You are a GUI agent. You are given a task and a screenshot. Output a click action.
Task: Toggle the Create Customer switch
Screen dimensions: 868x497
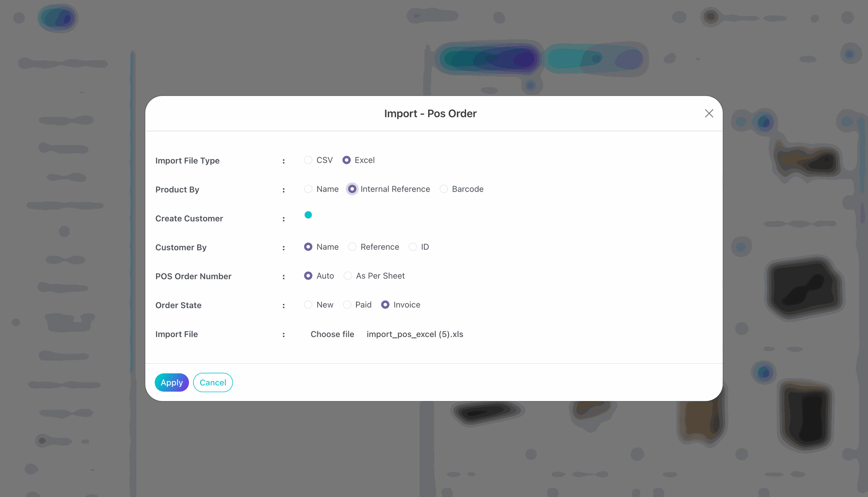[308, 215]
